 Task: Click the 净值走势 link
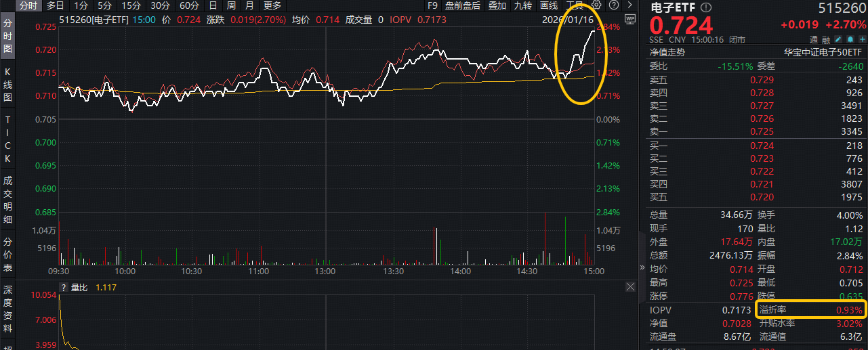point(667,51)
